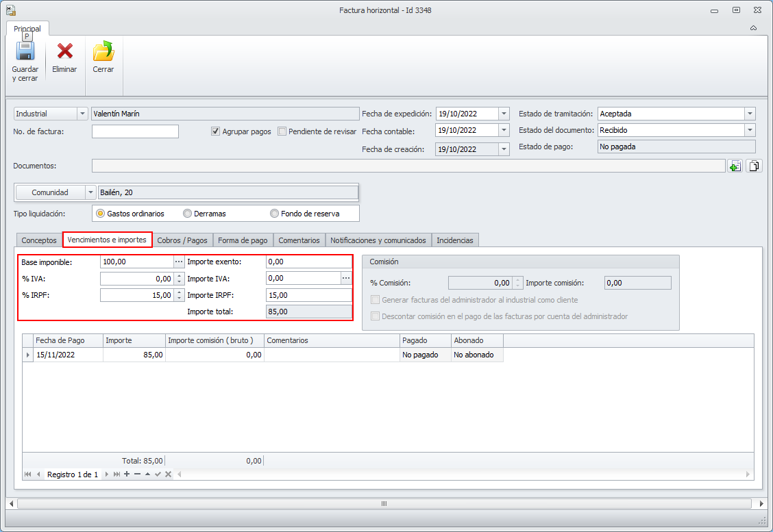Enable the Pendiente de revisar checkbox
This screenshot has width=773, height=532.
pos(282,131)
